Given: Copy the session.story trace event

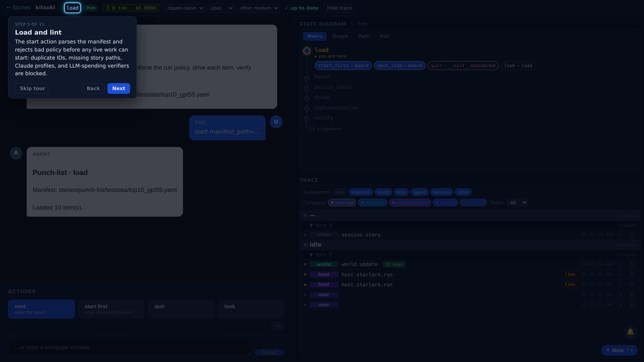Looking at the screenshot, I should coord(632,235).
